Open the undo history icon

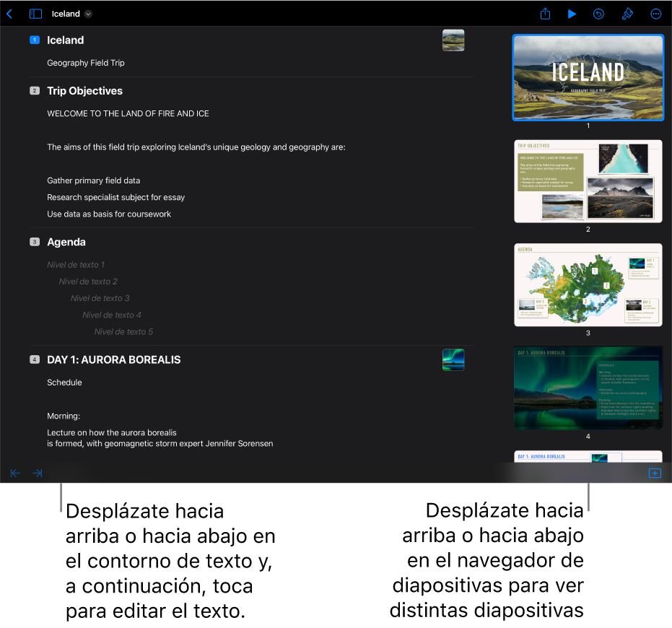[598, 14]
